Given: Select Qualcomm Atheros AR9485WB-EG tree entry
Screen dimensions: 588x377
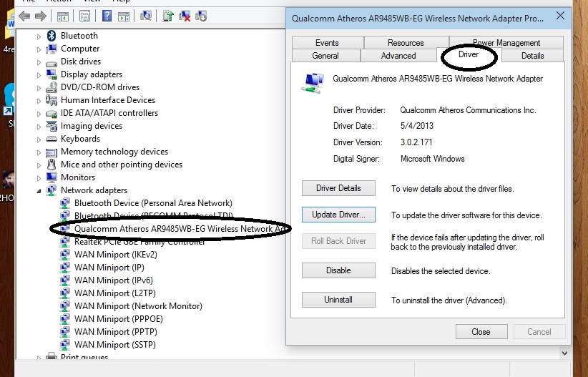Looking at the screenshot, I should coord(182,229).
